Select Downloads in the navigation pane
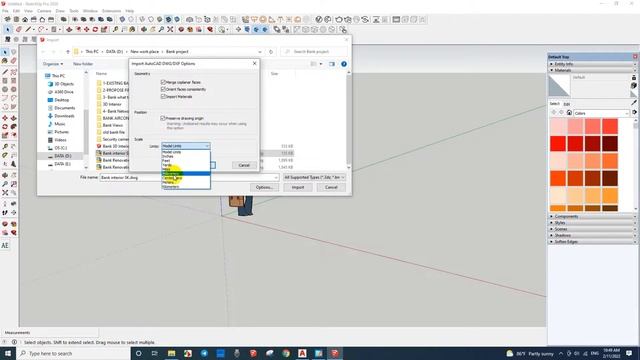Image resolution: width=640 pixels, height=360 pixels. point(64,116)
